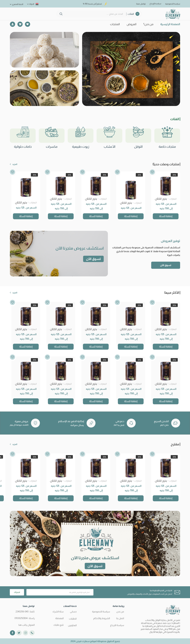Click المزيد link beside الأكثر مبيعا

click(x=14, y=292)
